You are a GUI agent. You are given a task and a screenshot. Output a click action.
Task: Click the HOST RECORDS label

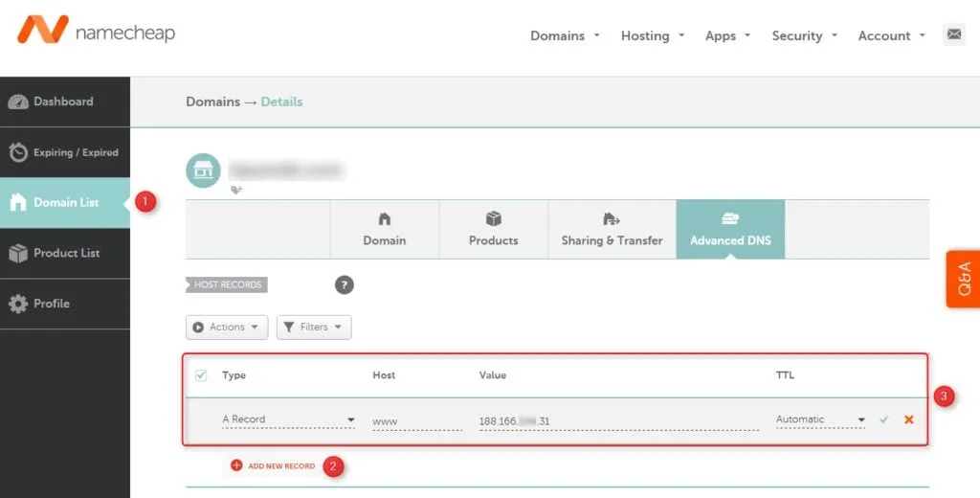(227, 284)
